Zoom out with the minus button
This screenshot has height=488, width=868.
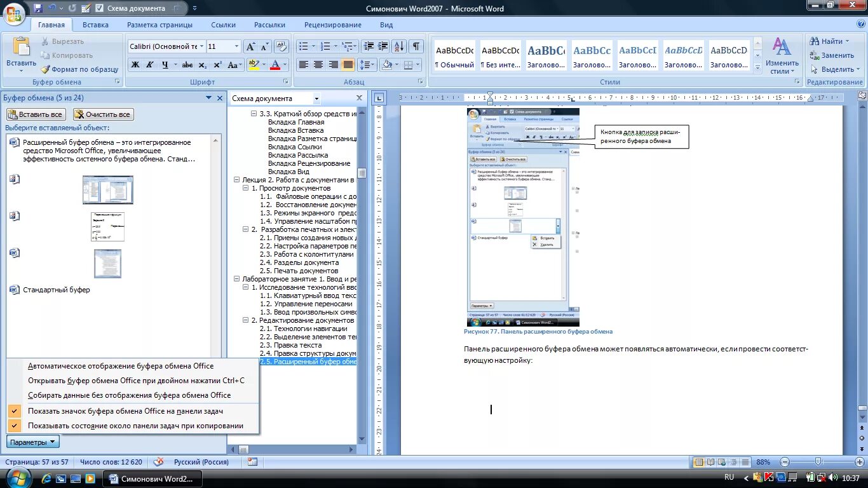pyautogui.click(x=785, y=462)
